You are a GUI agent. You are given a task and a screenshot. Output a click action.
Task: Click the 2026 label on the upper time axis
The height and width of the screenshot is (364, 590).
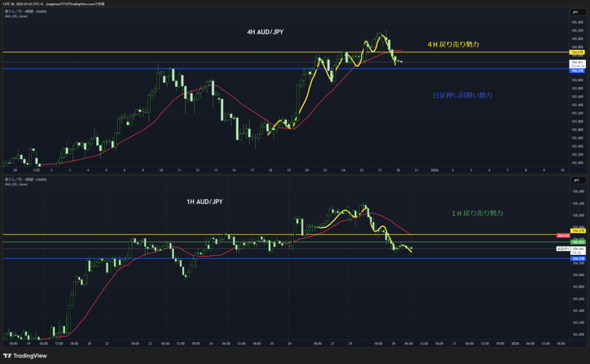[x=435, y=170]
